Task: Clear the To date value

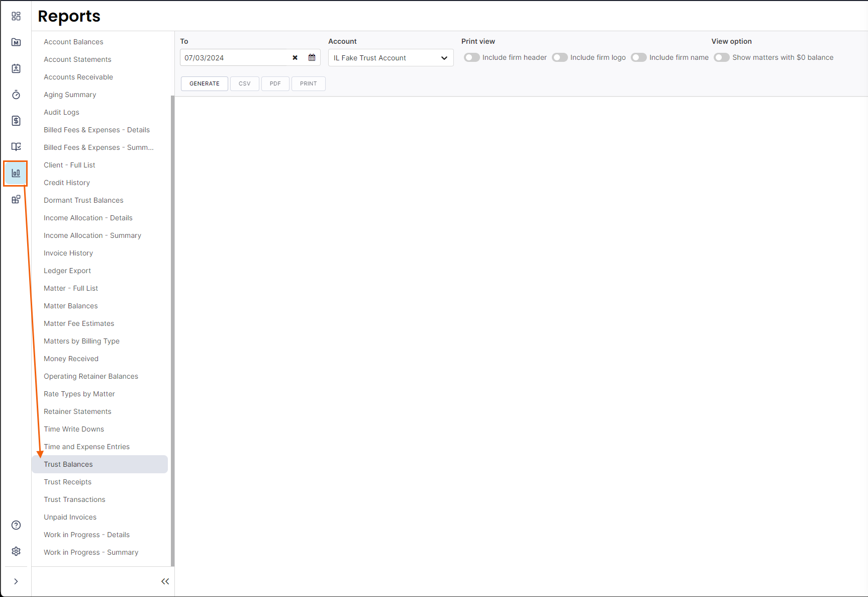Action: [x=295, y=58]
